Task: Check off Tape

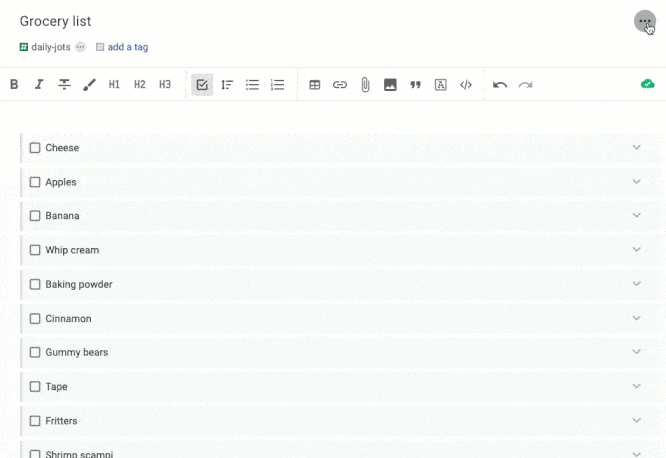Action: [x=35, y=387]
